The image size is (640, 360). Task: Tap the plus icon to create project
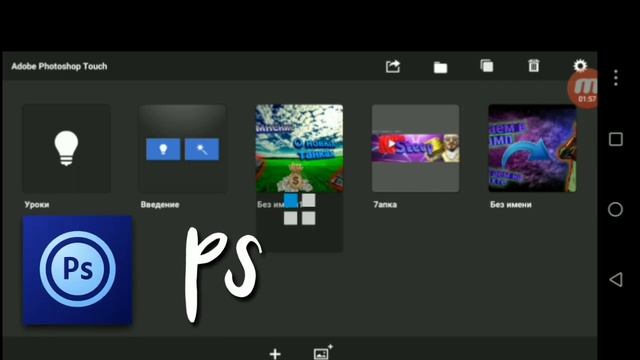[x=275, y=353]
